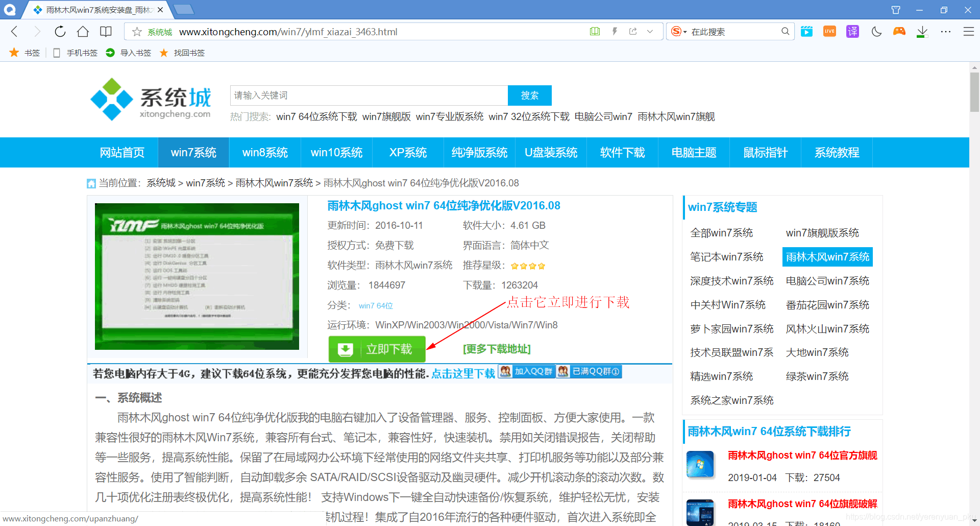Reload the page with refresh icon
The image size is (980, 526).
point(60,32)
